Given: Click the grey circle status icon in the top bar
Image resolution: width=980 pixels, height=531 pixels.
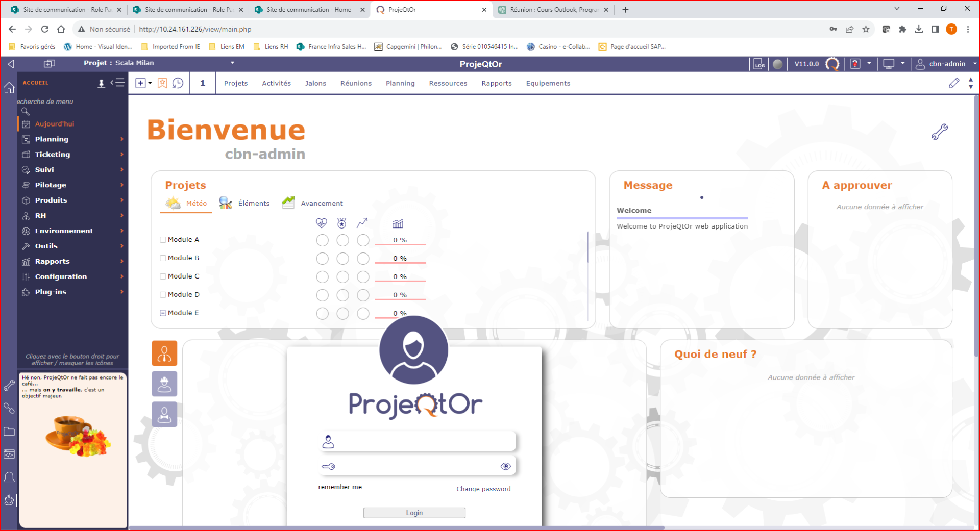Looking at the screenshot, I should [x=777, y=64].
